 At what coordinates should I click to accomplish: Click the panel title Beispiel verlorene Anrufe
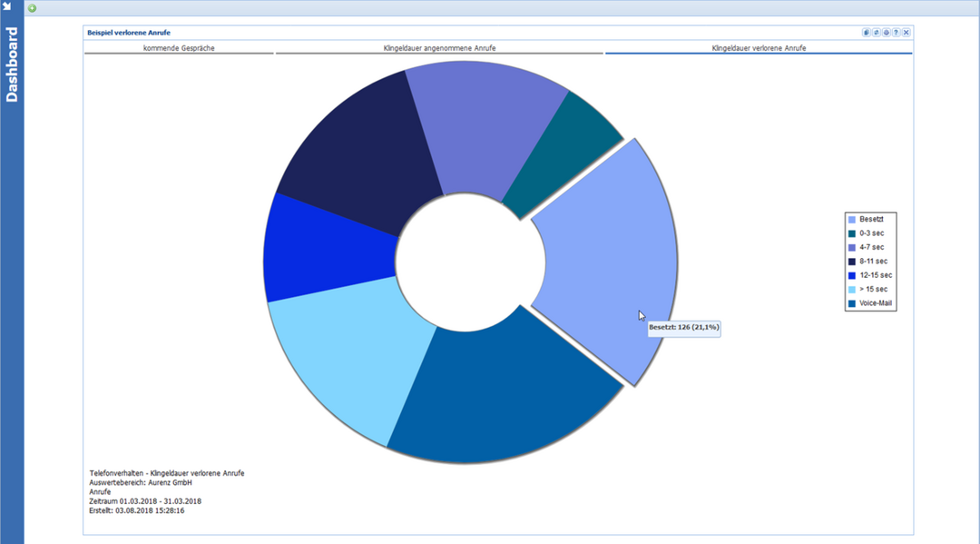pyautogui.click(x=128, y=33)
